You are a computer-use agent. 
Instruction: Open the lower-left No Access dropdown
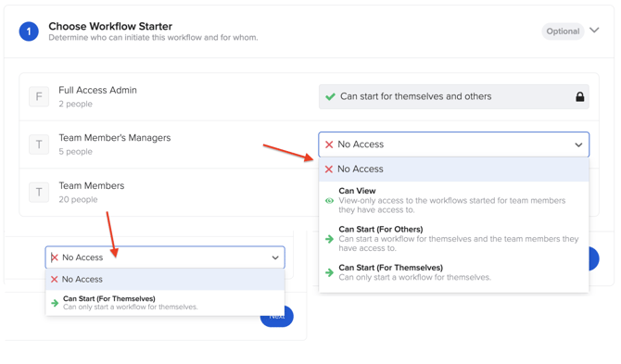click(165, 257)
